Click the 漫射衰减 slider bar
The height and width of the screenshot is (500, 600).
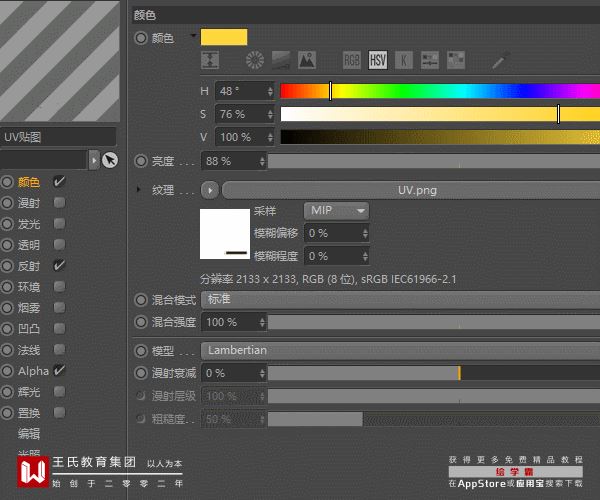(434, 373)
